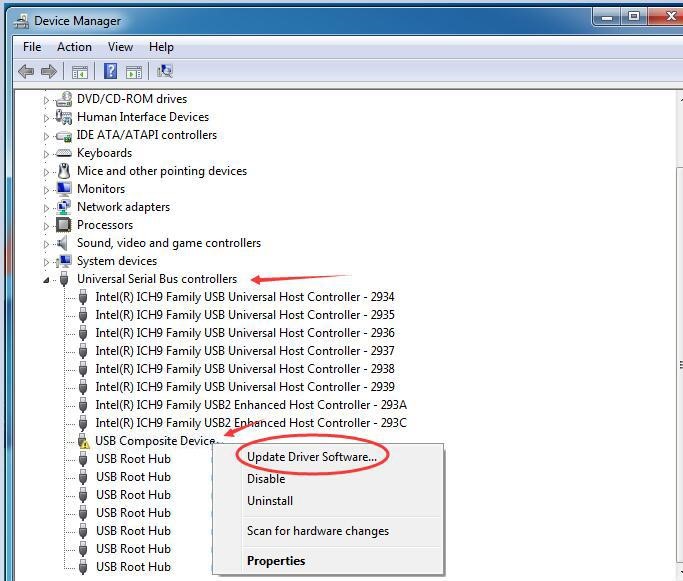Expand the Human Interface Devices node arrow
Viewport: 683px width, 581px height.
pyautogui.click(x=46, y=118)
